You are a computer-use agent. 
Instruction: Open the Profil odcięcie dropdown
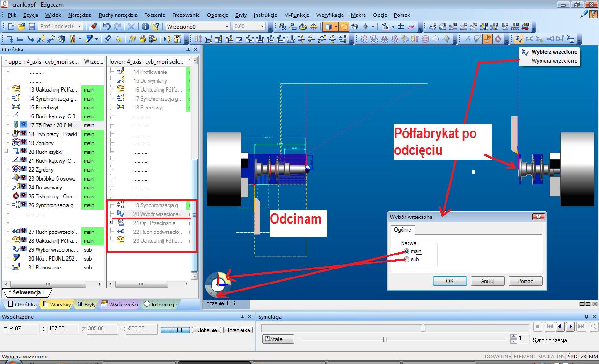pos(80,27)
